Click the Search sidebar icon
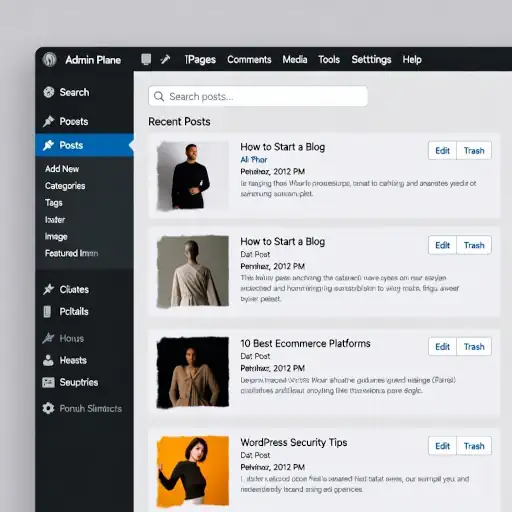The height and width of the screenshot is (512, 512). (49, 92)
